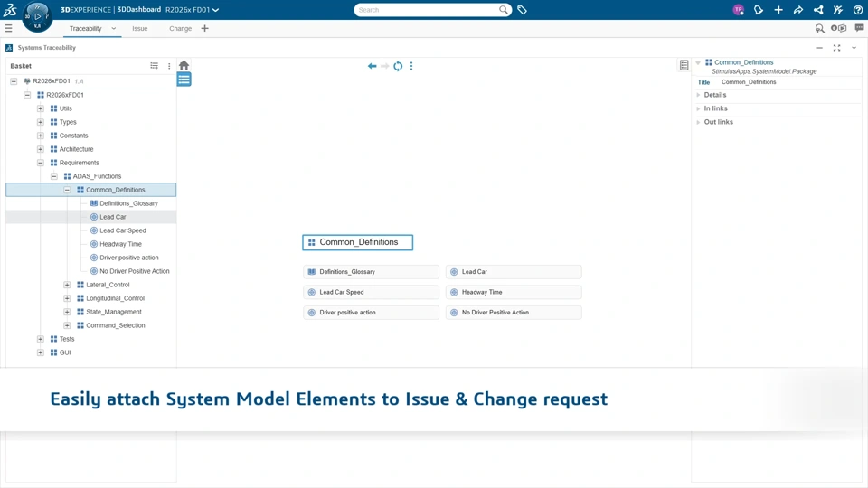Expand the Types tree node
This screenshot has height=488, width=868.
(x=41, y=122)
